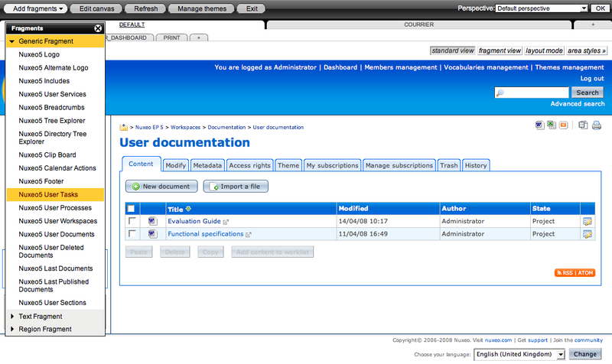Click the Search button

tap(588, 93)
